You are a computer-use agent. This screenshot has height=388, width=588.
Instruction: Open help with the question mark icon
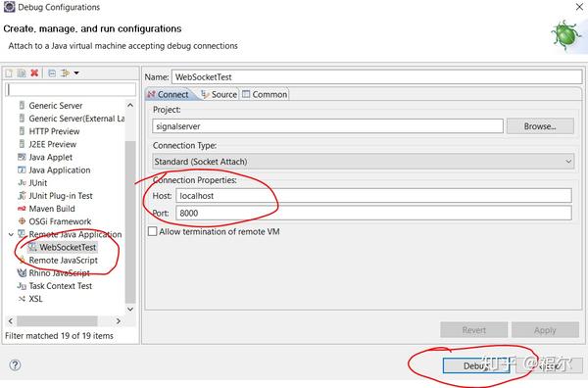click(15, 364)
